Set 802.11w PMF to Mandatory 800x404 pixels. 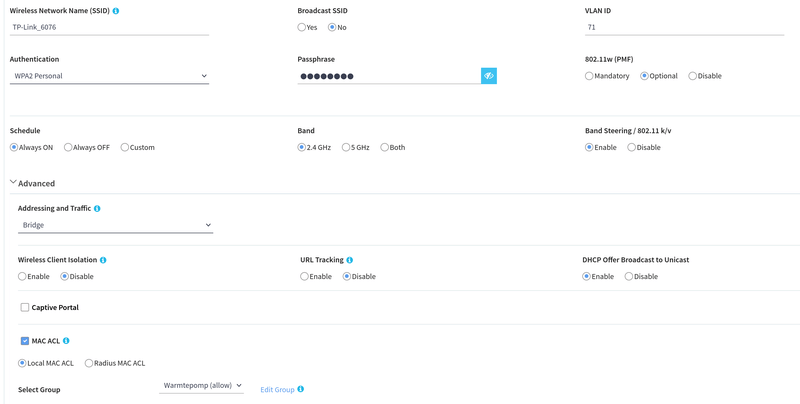coord(589,76)
